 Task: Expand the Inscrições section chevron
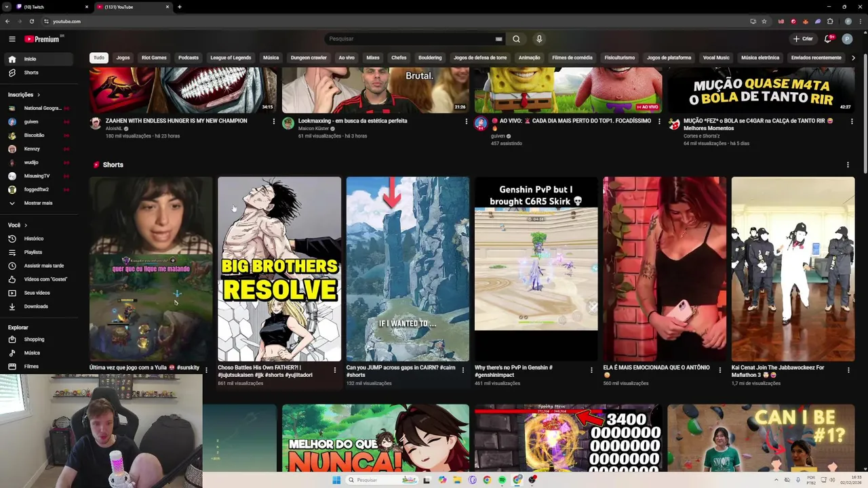(x=39, y=95)
